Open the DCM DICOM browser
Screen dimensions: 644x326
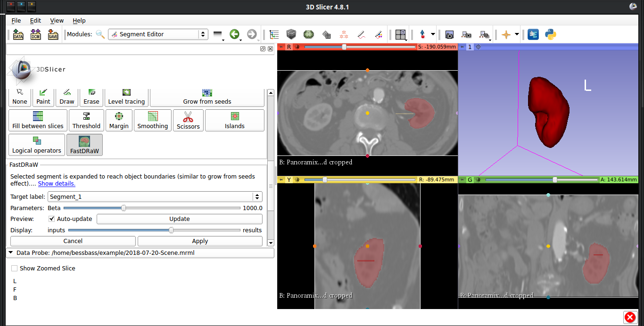35,34
